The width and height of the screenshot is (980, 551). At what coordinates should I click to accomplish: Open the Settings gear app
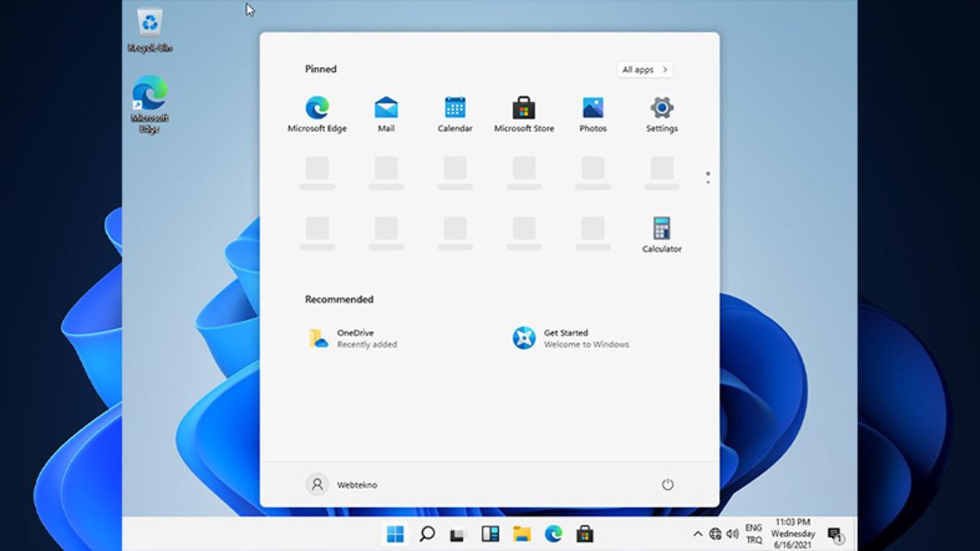pos(661,109)
